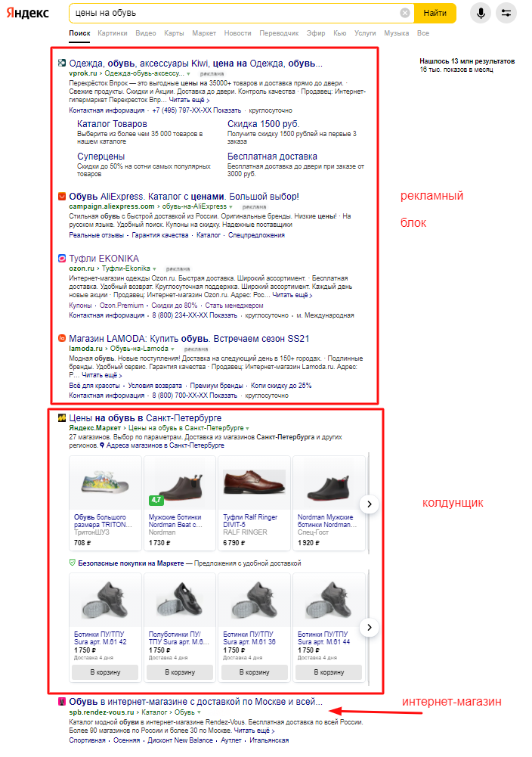Open the Скидка 1500 руб. sitelink
Image resolution: width=532 pixels, height=757 pixels.
click(263, 124)
